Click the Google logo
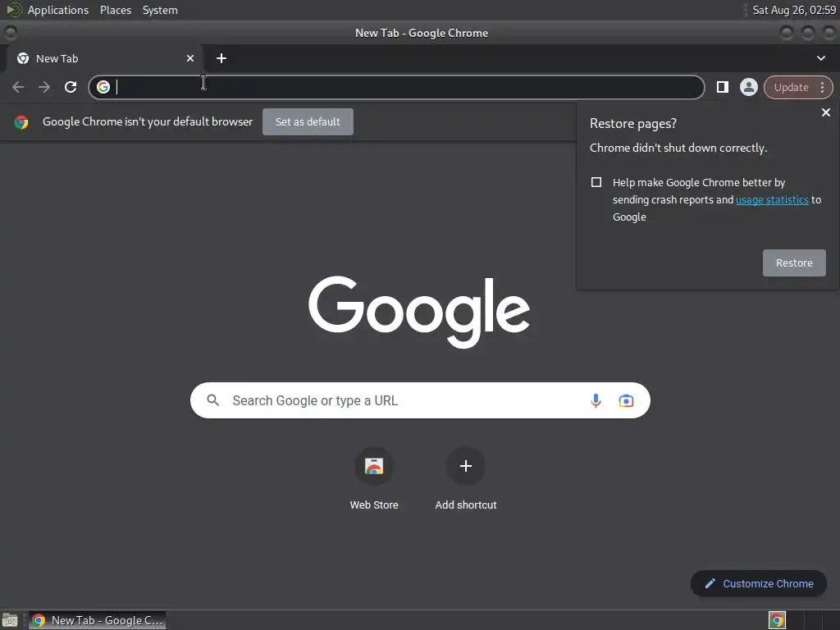840x630 pixels. [419, 312]
